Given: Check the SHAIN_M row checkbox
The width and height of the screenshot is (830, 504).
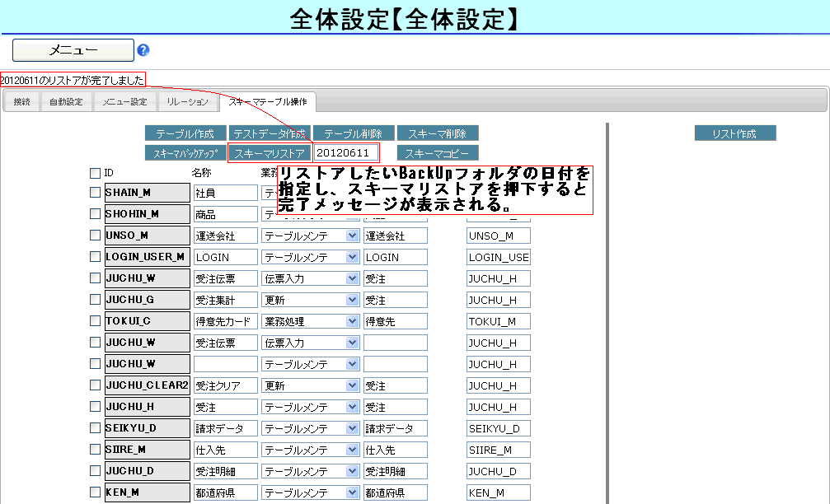Looking at the screenshot, I should pyautogui.click(x=96, y=193).
